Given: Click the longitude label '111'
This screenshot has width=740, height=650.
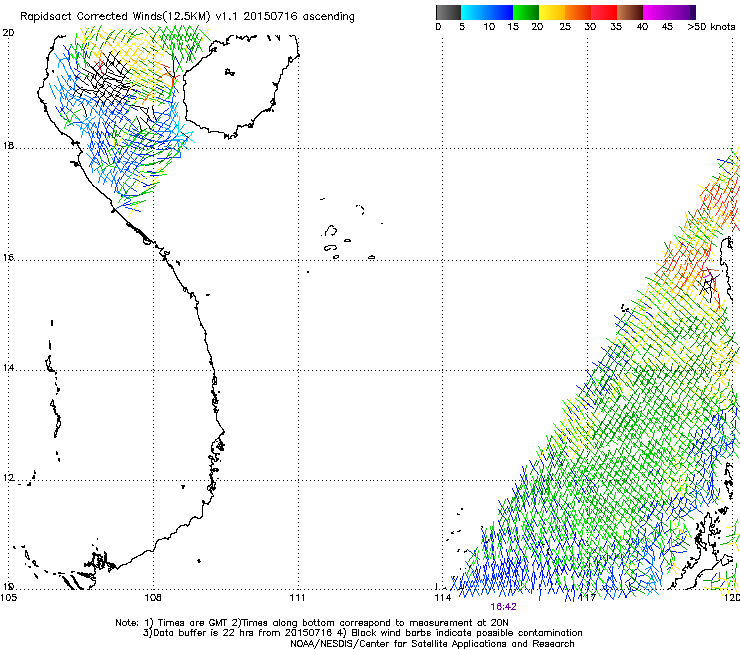Looking at the screenshot, I should [x=297, y=598].
